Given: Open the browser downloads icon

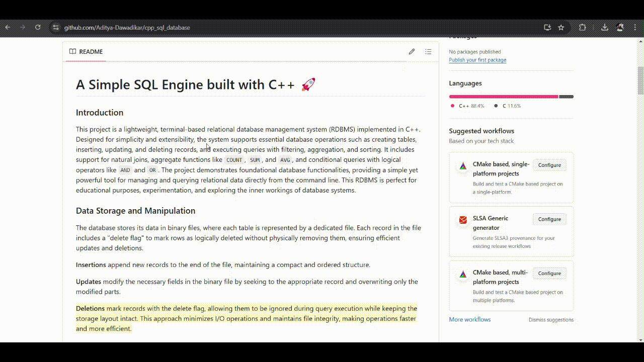Looking at the screenshot, I should click(605, 28).
